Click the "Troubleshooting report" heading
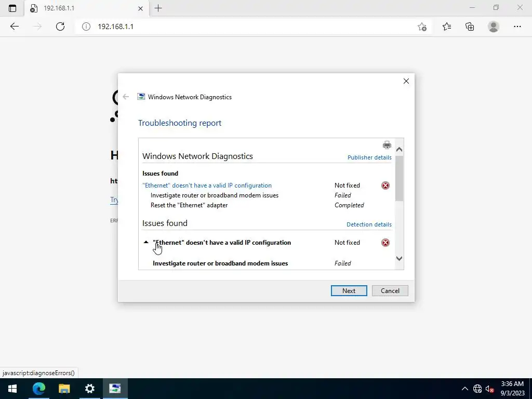 (179, 123)
